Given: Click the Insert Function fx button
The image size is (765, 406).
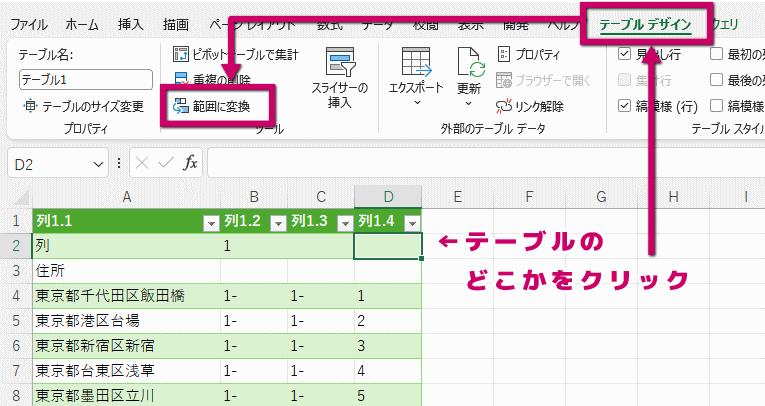Looking at the screenshot, I should coord(190,163).
